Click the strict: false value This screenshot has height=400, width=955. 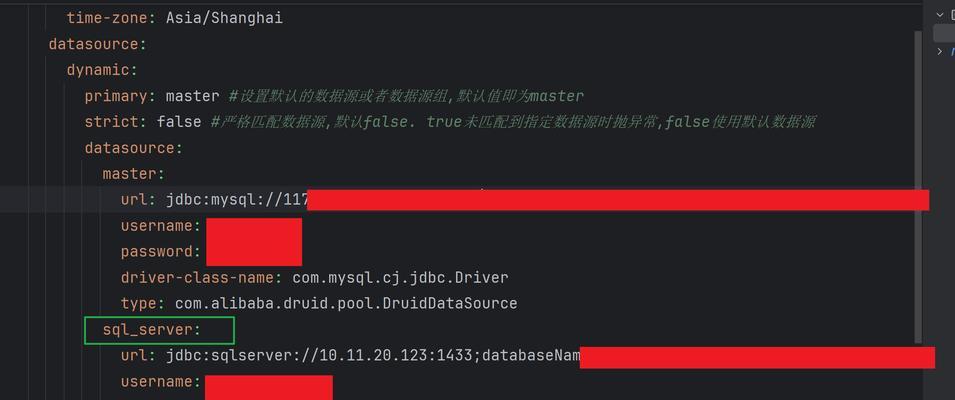tap(179, 122)
